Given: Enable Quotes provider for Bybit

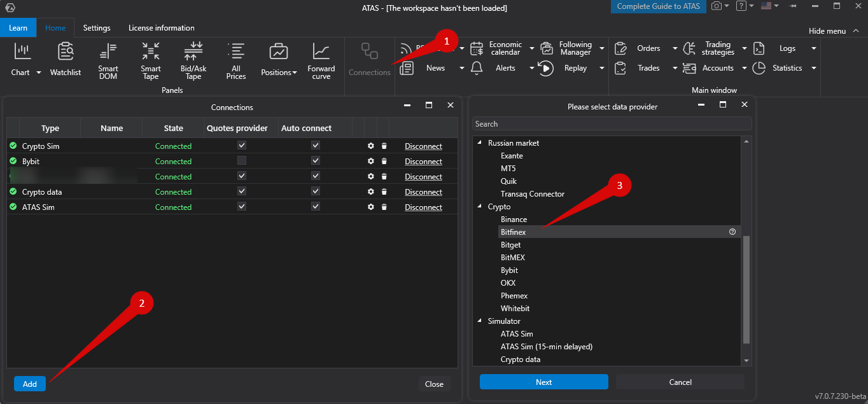Looking at the screenshot, I should coord(242,160).
